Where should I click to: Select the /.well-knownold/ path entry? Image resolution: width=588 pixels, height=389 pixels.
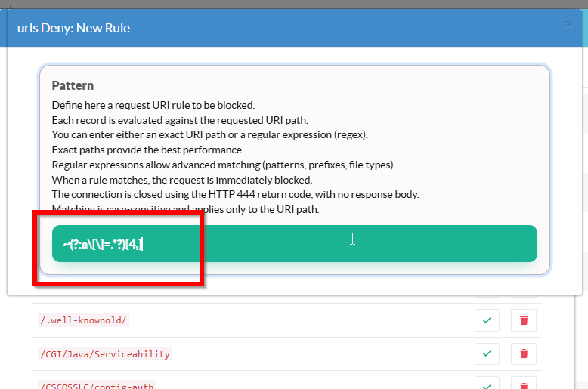83,320
